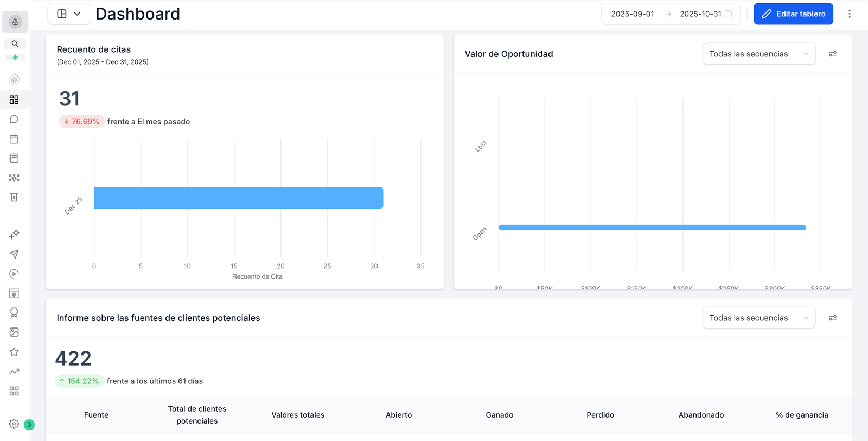Open the paper plane marketing icon
Screen dimensions: 868x441
14,254
